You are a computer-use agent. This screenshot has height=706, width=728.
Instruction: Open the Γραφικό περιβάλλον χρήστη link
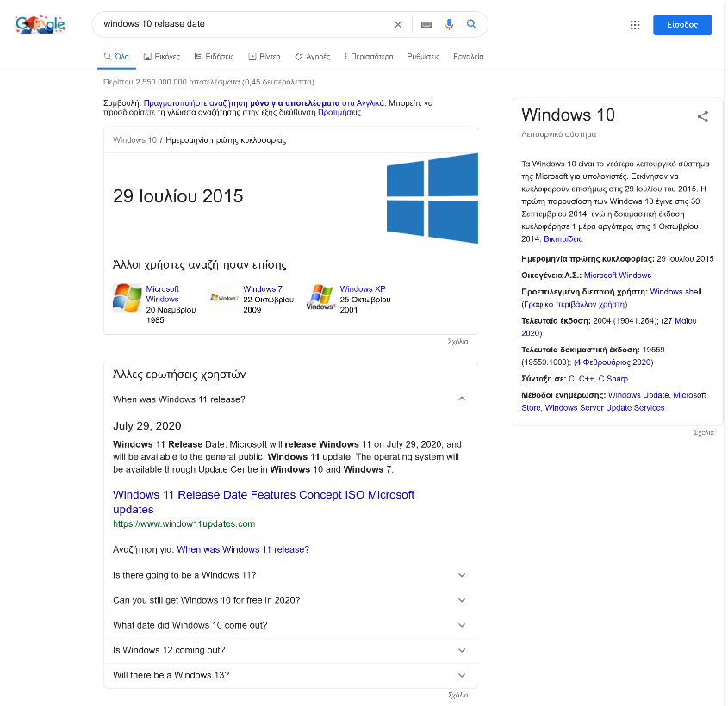pyautogui.click(x=575, y=304)
